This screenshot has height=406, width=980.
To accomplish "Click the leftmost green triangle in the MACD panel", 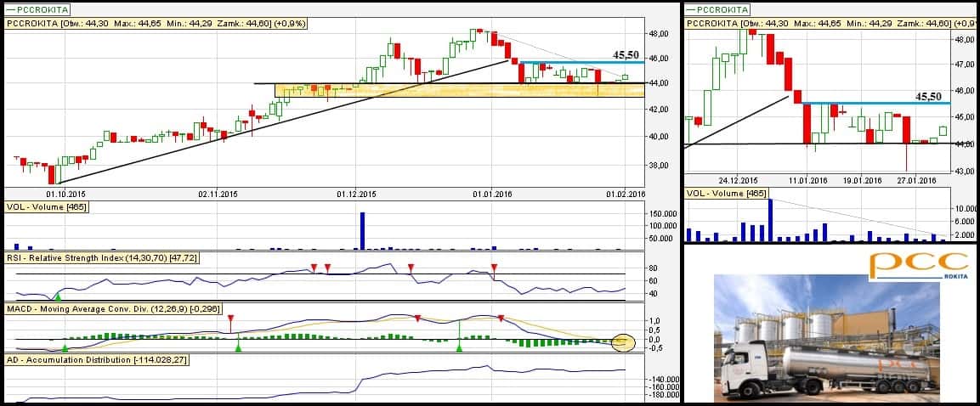I will pos(64,347).
